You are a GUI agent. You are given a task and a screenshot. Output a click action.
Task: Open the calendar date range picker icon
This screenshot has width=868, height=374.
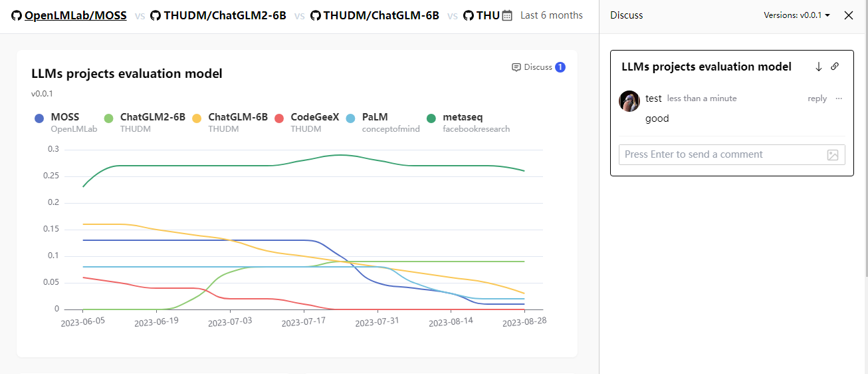pos(508,15)
